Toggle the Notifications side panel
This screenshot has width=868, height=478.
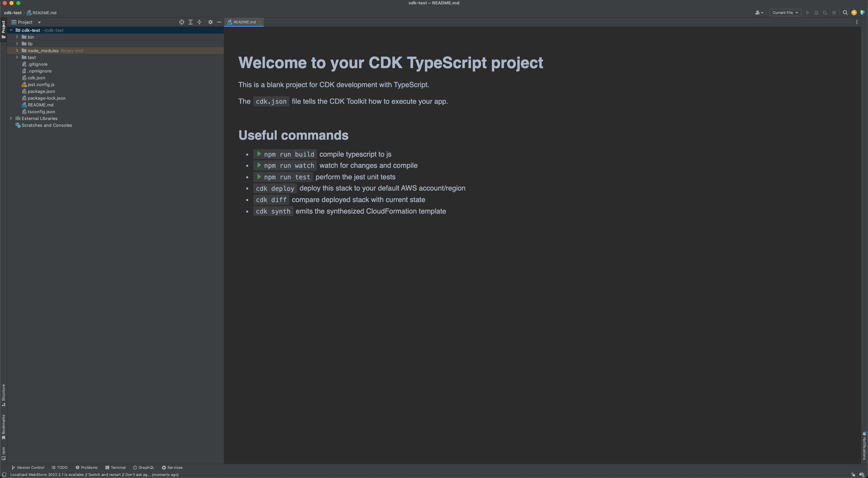tap(864, 446)
